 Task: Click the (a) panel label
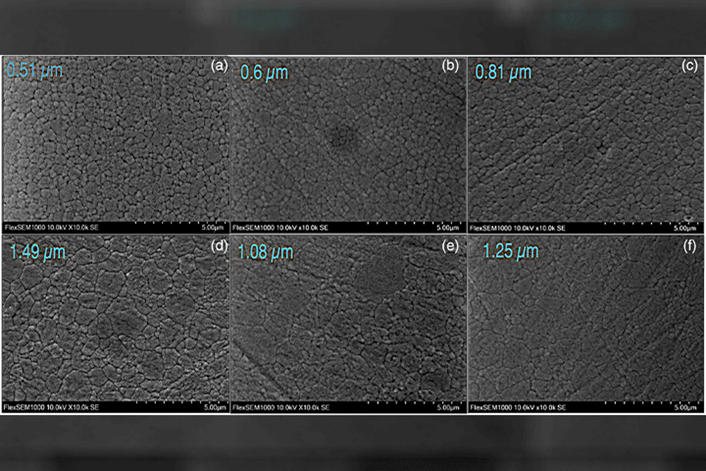point(220,66)
